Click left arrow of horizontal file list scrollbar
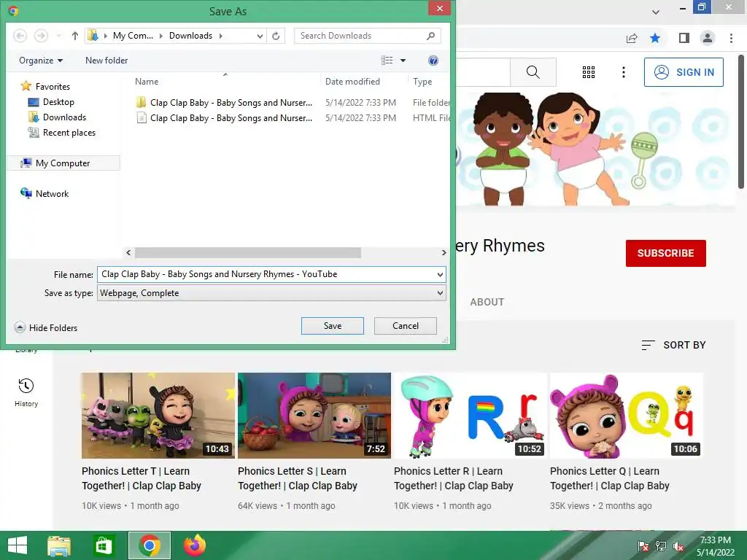 click(x=128, y=252)
